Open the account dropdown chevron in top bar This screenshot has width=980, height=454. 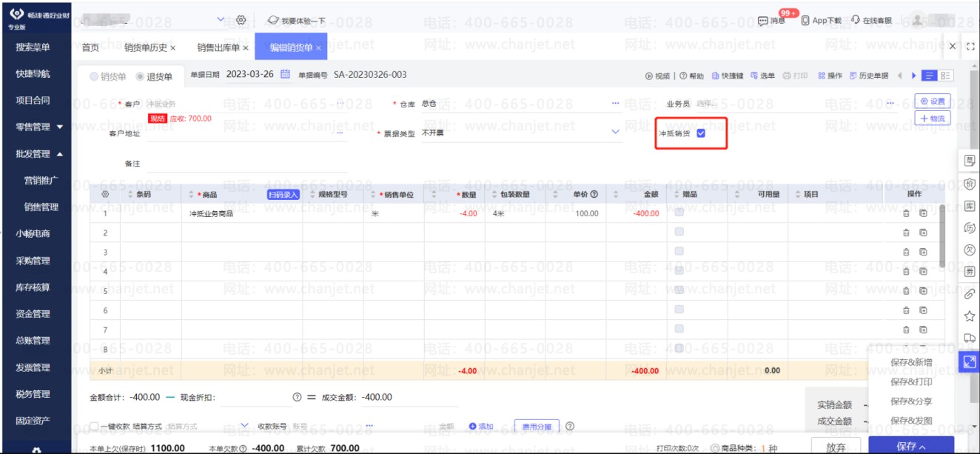point(221,19)
